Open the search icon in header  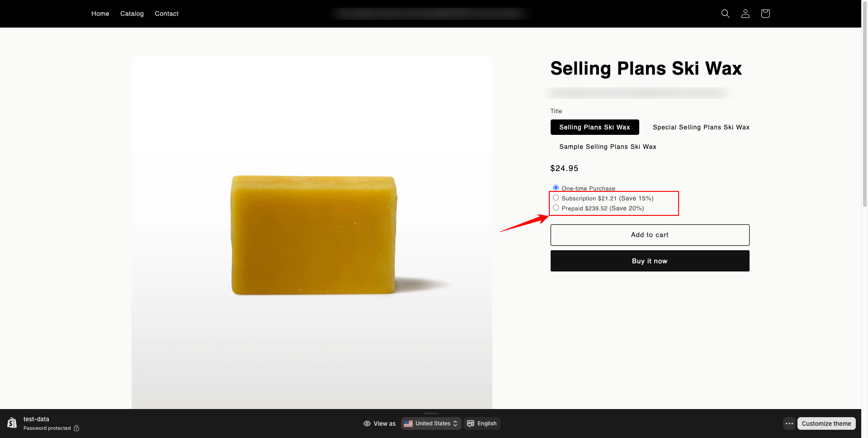click(x=725, y=14)
